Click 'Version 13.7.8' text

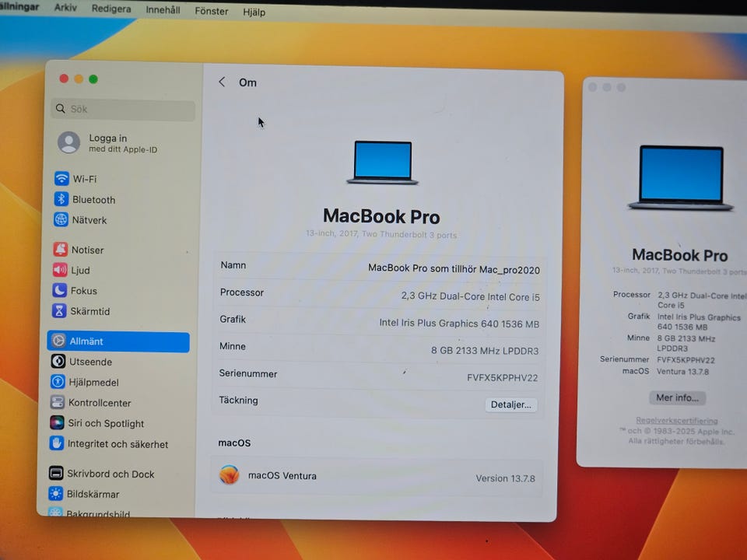click(506, 478)
